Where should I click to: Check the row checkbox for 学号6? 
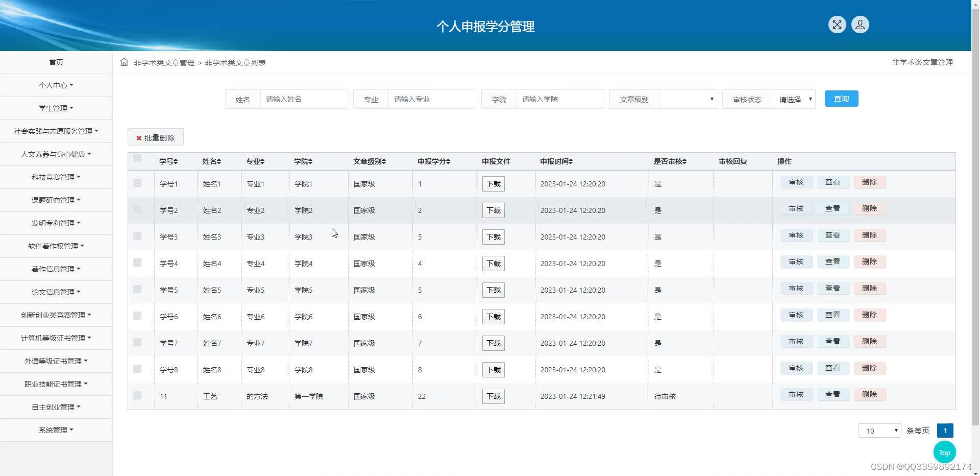137,316
